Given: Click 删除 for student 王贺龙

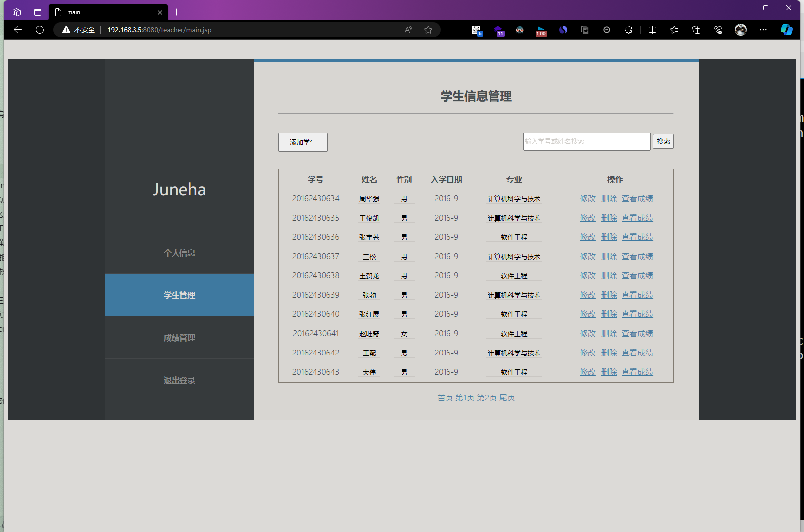Looking at the screenshot, I should click(x=609, y=276).
